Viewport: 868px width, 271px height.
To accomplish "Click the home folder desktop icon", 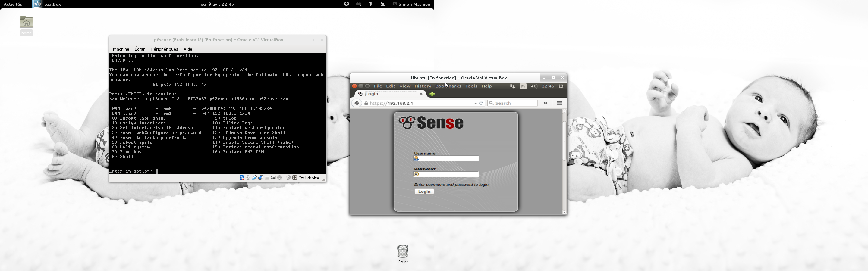I will [x=27, y=22].
